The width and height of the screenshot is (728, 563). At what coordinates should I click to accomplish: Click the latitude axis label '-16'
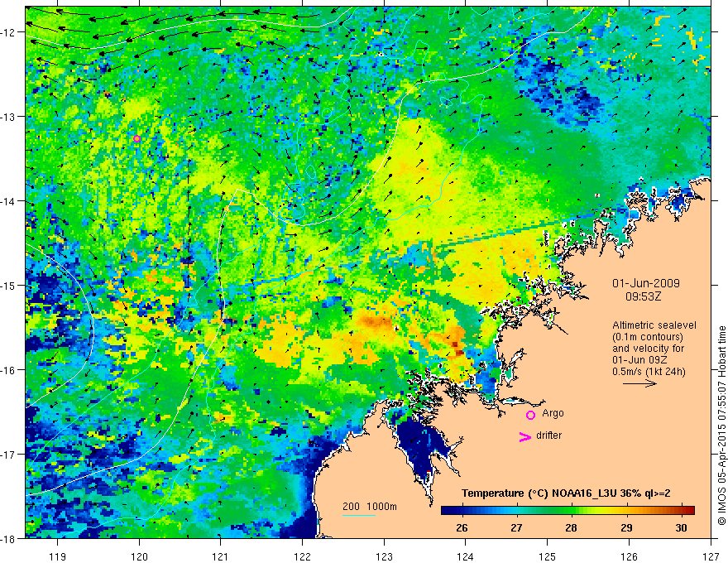8,370
